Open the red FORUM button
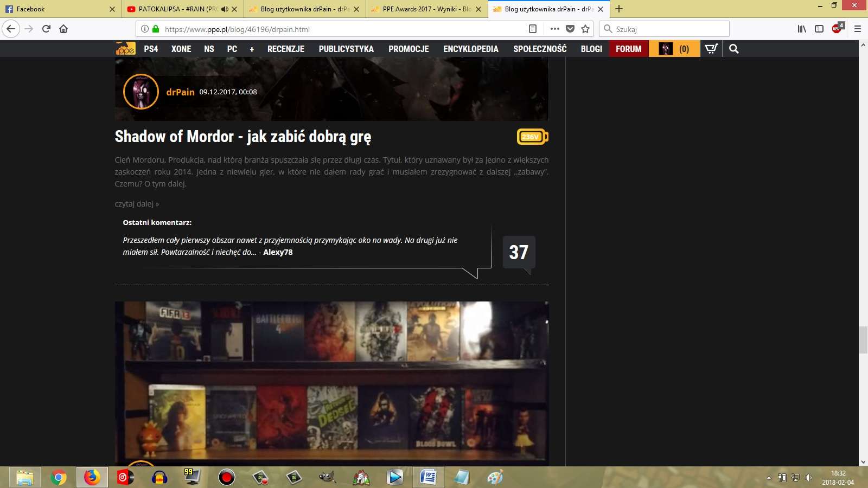 pos(628,49)
